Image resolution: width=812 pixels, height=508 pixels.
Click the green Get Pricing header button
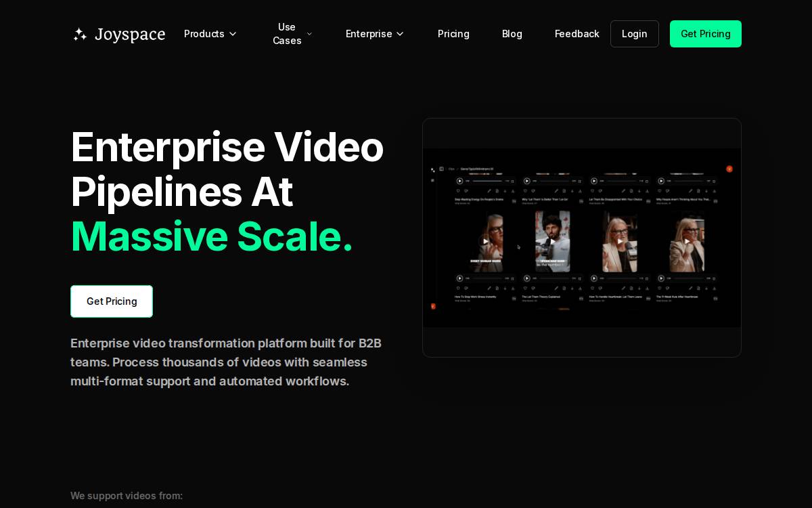(706, 34)
